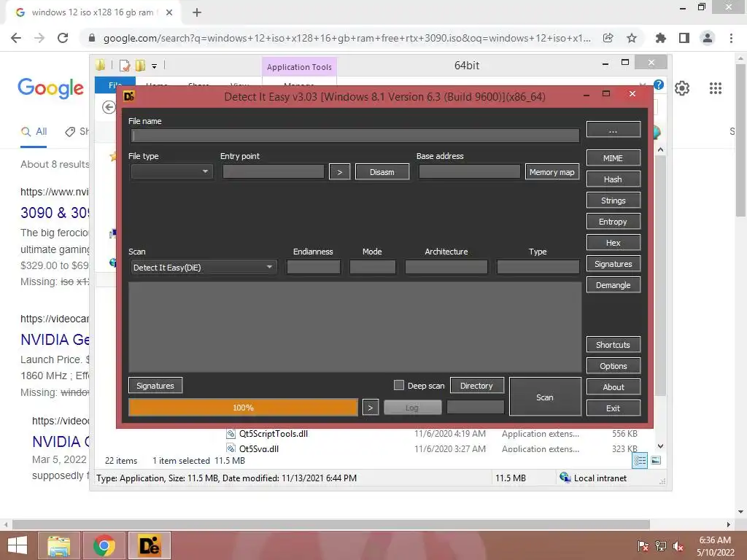Click the Demangle button

pos(613,285)
